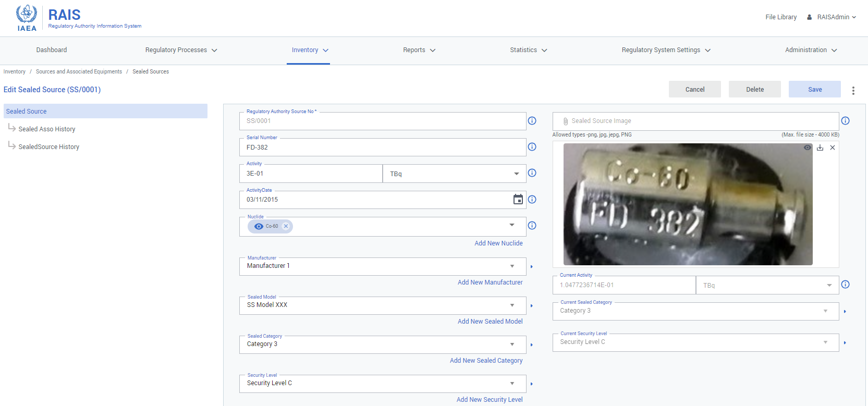
Task: Click Add New Sealed Category link
Action: click(x=486, y=361)
